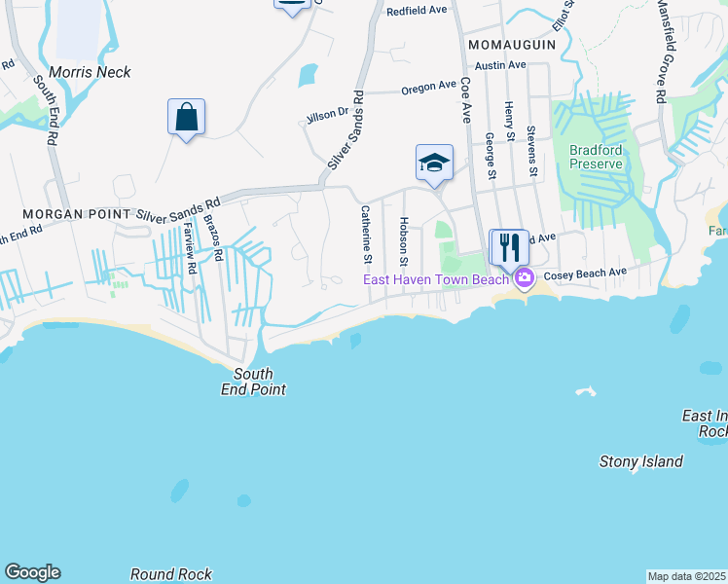This screenshot has width=728, height=584.
Task: Open the graduation cap school marker
Action: coord(434,166)
